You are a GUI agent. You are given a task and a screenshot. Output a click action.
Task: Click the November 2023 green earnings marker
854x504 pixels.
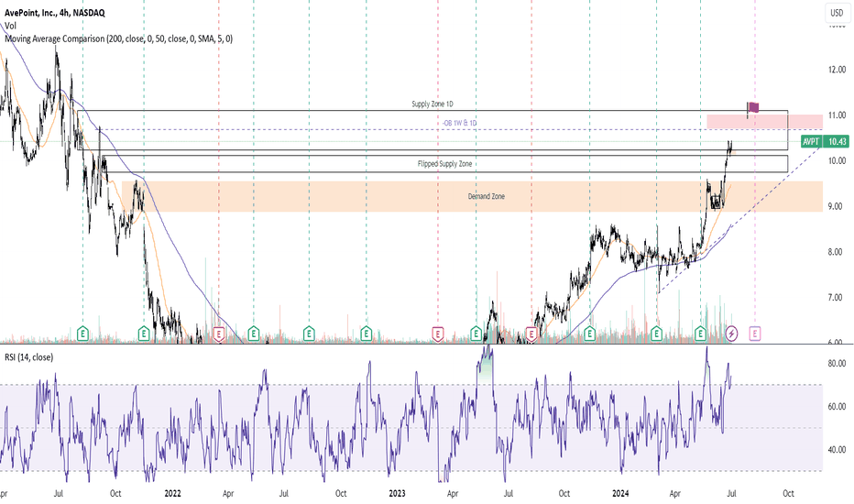pyautogui.click(x=589, y=333)
